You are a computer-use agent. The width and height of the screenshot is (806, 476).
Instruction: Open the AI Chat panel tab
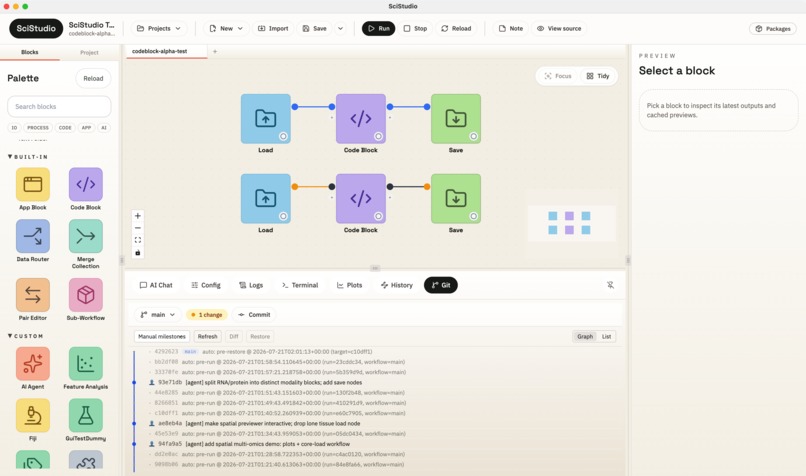click(156, 285)
